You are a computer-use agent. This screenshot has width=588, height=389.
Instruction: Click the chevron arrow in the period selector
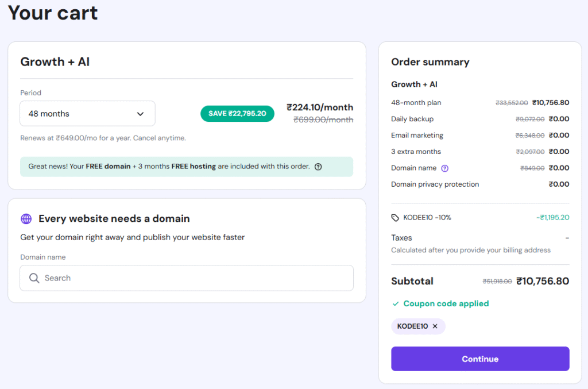coord(140,114)
